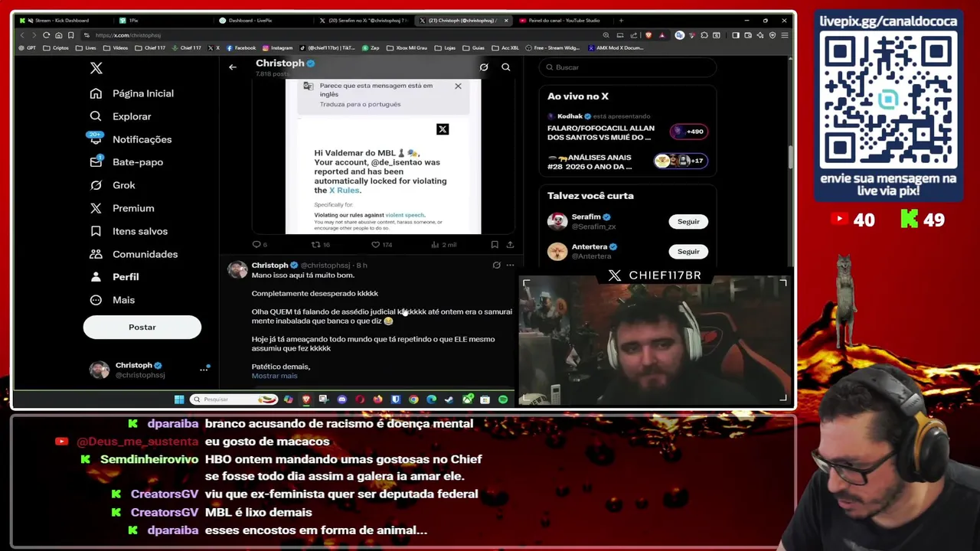The height and width of the screenshot is (551, 980).
Task: Like the top post with heart icon
Action: (x=375, y=245)
